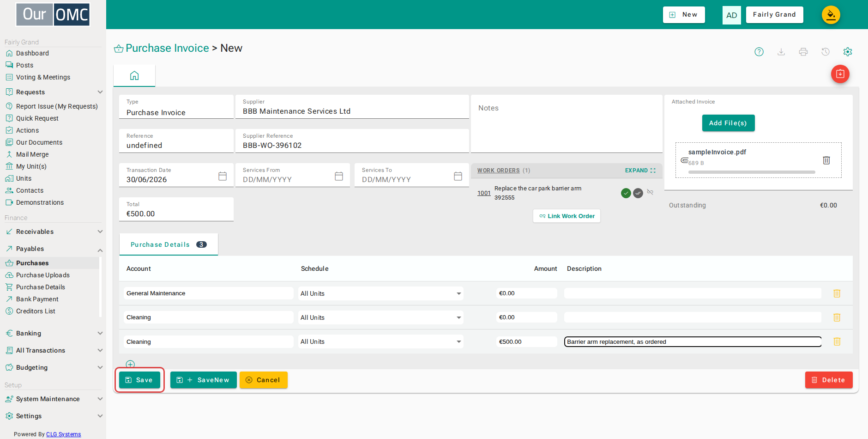The image size is (868, 439).
Task: Add a new purchase detail line
Action: pos(130,364)
